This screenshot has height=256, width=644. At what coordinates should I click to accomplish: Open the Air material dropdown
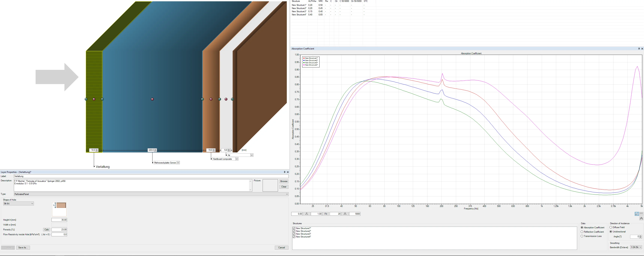pyautogui.click(x=252, y=155)
